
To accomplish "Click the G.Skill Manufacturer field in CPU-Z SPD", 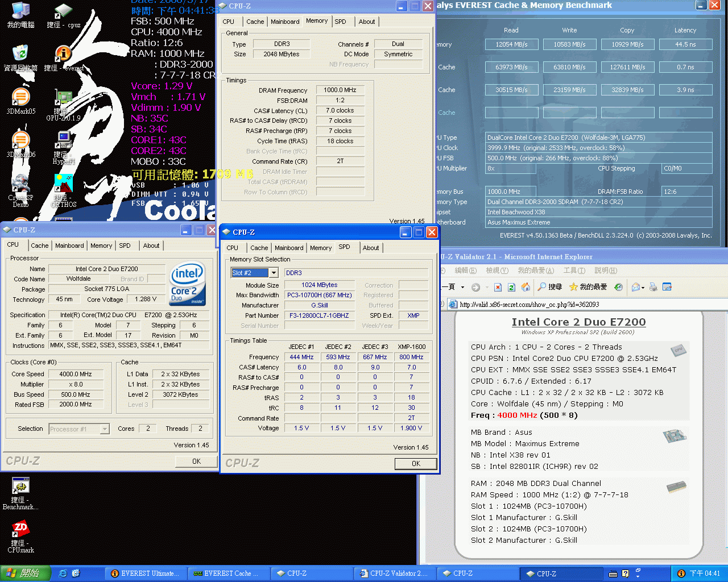I will [319, 305].
